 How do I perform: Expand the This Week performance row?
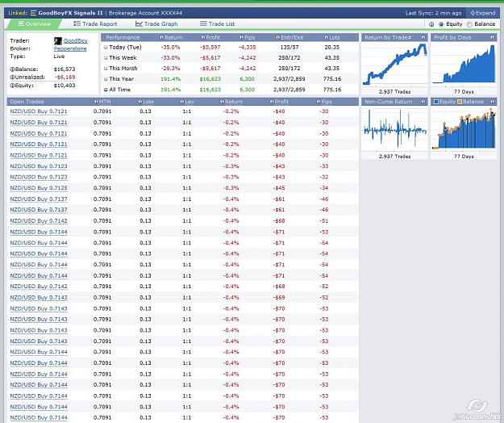point(106,58)
